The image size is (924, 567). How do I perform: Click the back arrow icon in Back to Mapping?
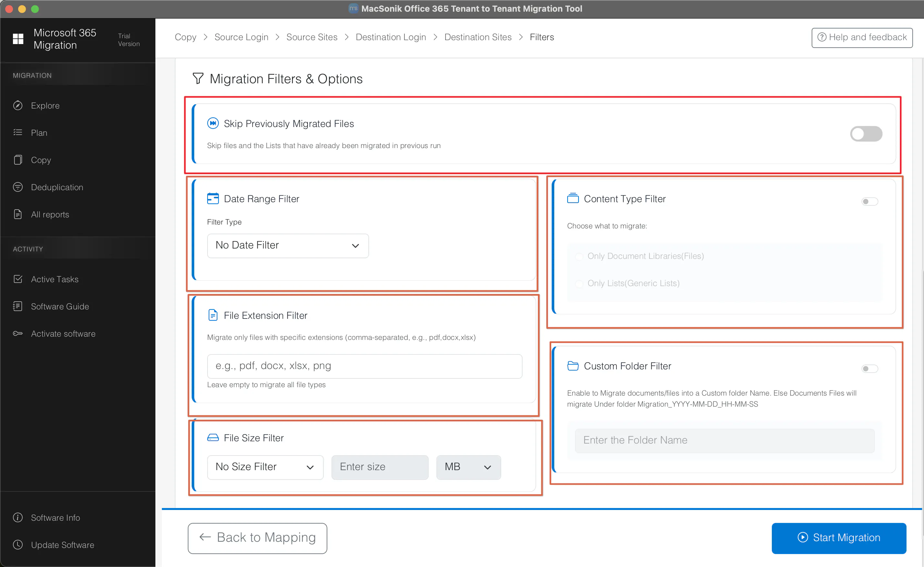pos(205,538)
